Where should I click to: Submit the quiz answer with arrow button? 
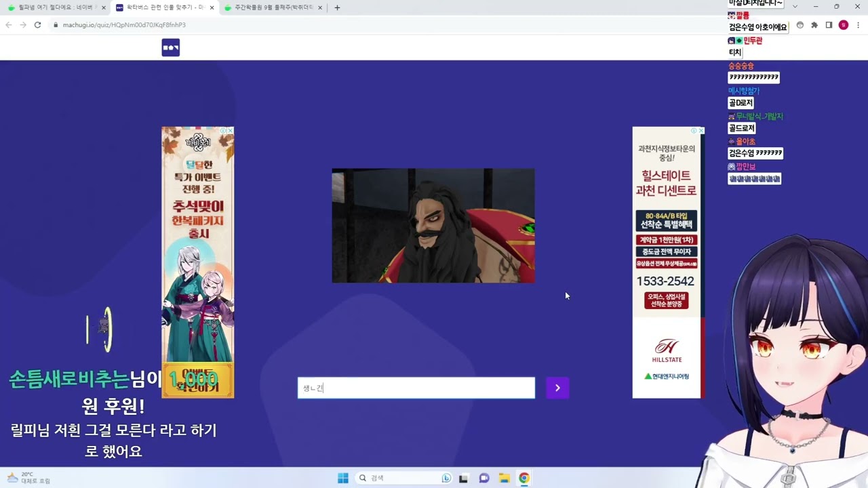pyautogui.click(x=557, y=388)
